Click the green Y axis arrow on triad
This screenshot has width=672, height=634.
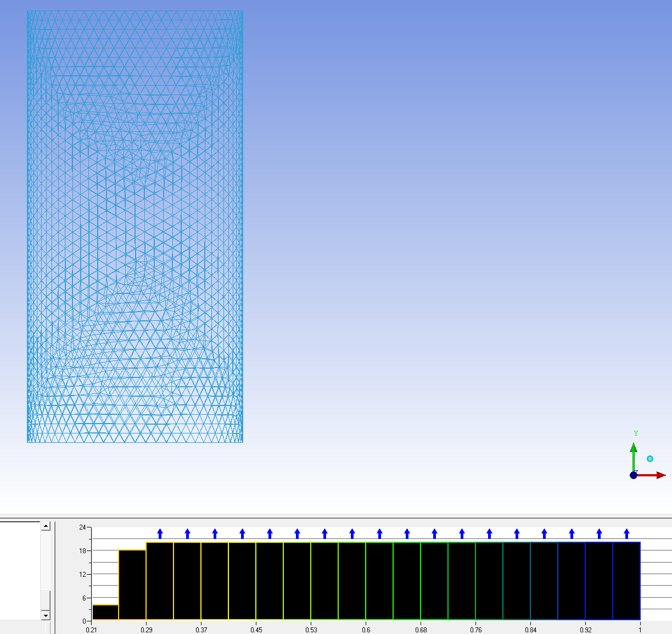(634, 454)
